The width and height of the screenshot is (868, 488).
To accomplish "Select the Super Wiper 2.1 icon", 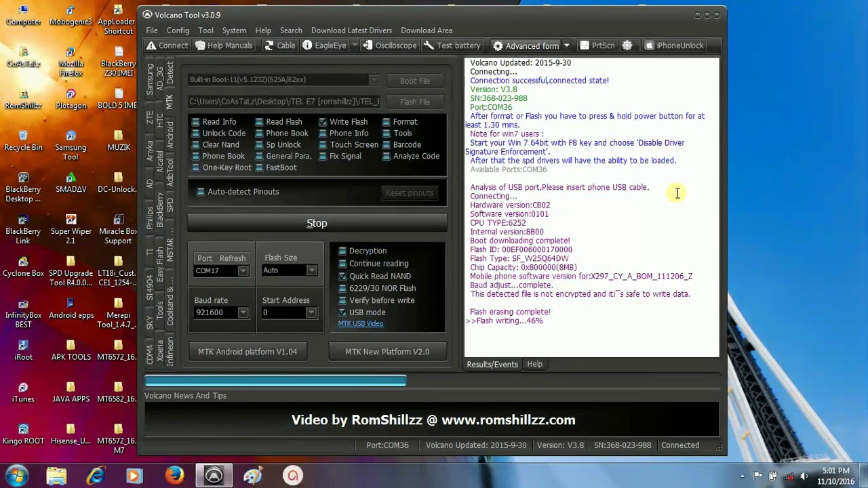I will (x=71, y=230).
